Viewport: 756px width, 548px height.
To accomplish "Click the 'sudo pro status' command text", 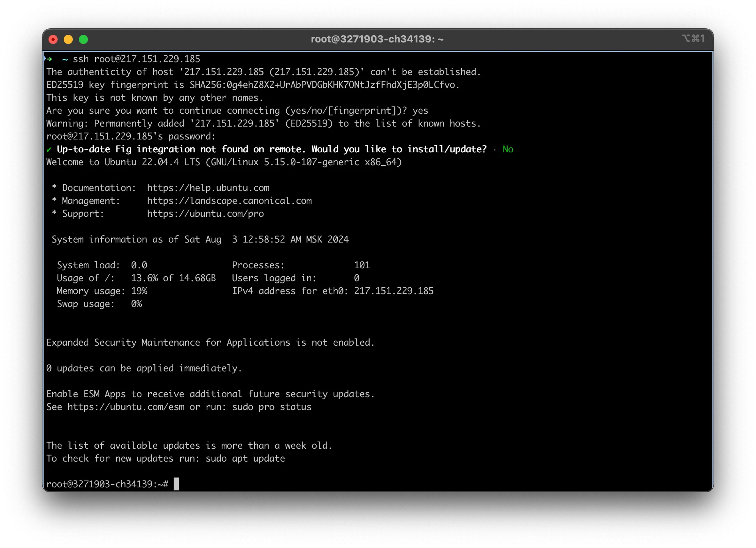I will click(272, 407).
